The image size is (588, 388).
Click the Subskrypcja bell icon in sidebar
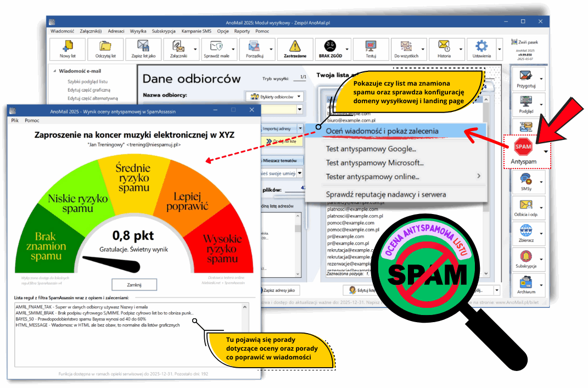526,259
